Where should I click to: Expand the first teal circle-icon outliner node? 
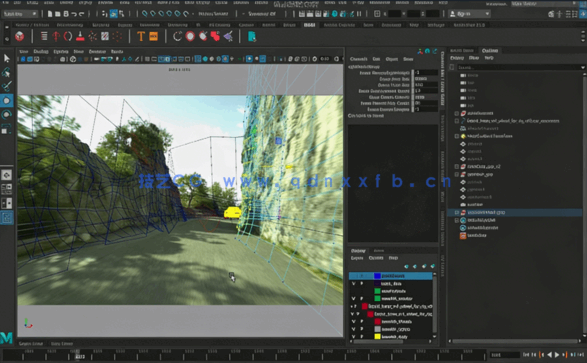click(456, 220)
